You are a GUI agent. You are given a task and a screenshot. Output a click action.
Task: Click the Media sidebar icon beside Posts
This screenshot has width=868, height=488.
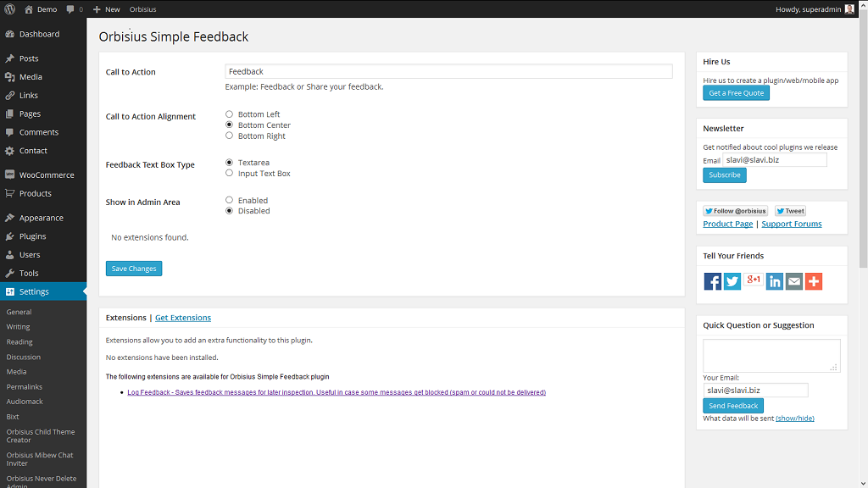click(9, 77)
